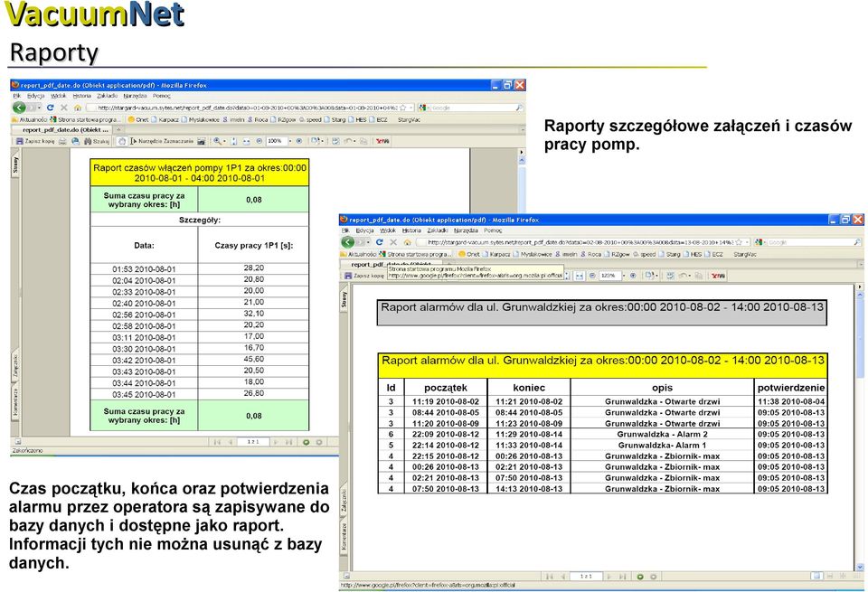Click green circle button in right PDF bottom bar
Viewport: 868px width, 592px height.
point(640,577)
